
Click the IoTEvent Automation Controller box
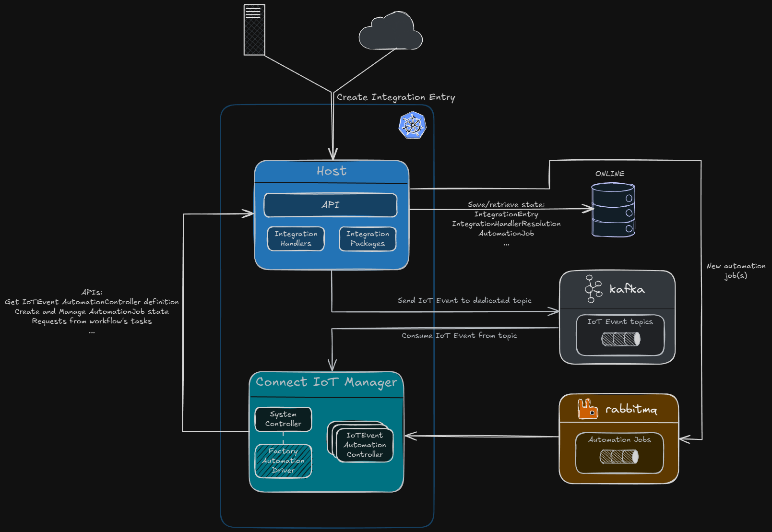click(365, 445)
